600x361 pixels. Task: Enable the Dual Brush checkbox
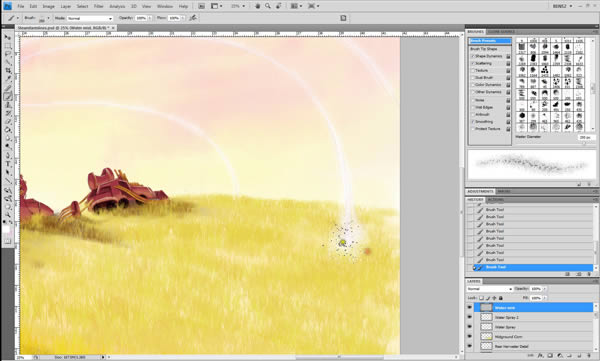(473, 78)
